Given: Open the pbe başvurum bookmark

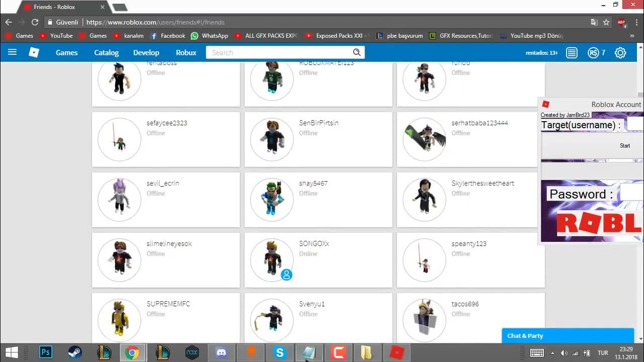Looking at the screenshot, I should click(x=399, y=36).
